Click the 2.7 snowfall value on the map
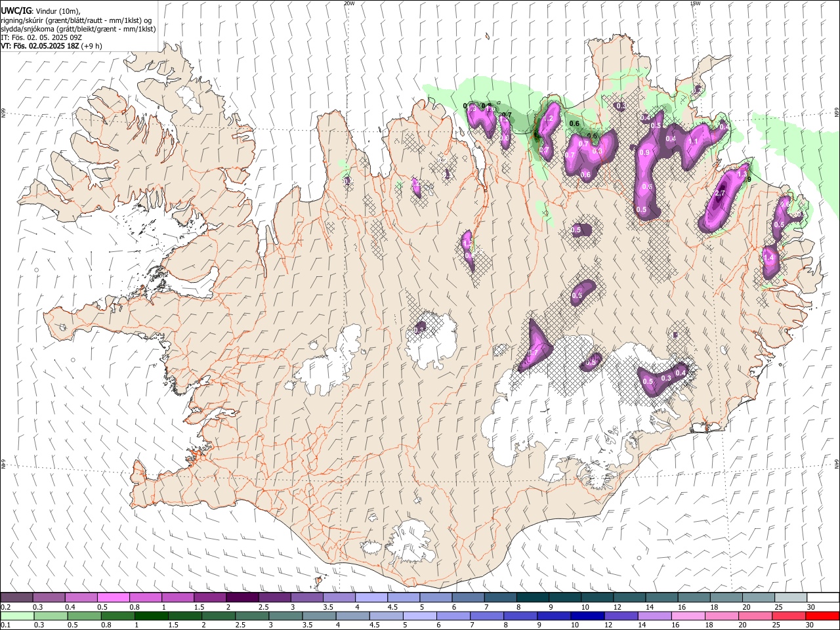The height and width of the screenshot is (630, 840). 720,194
